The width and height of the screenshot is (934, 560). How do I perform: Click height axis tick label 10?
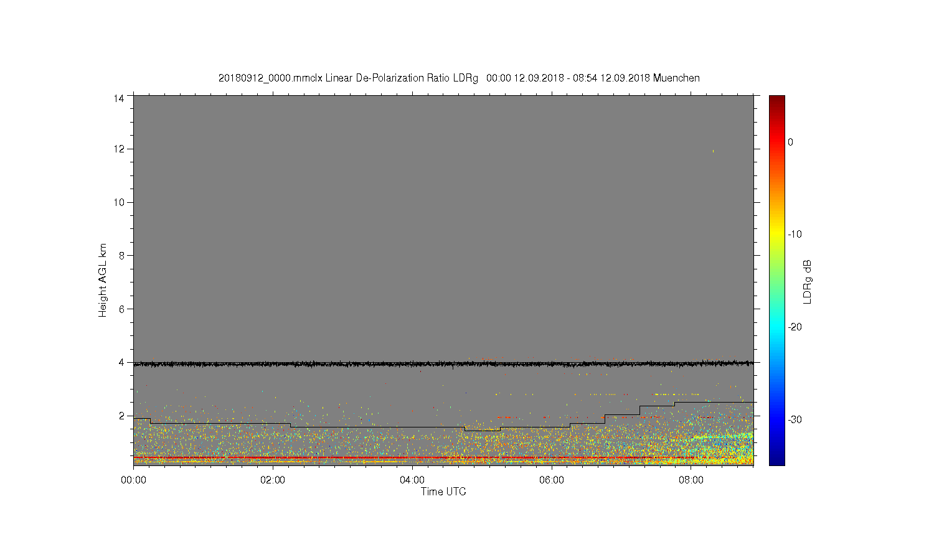pos(119,202)
